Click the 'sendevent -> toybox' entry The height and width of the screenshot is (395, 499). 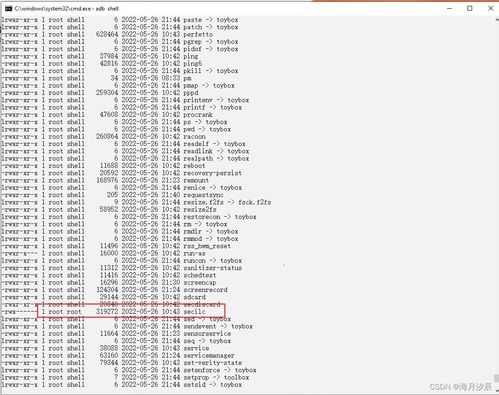tap(218, 326)
